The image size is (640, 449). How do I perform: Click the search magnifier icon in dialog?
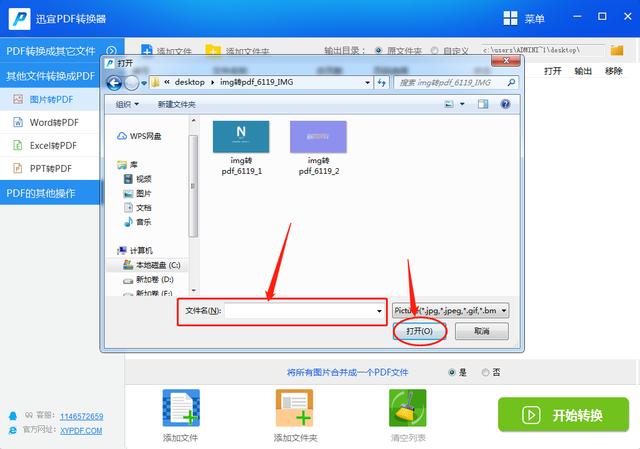511,82
